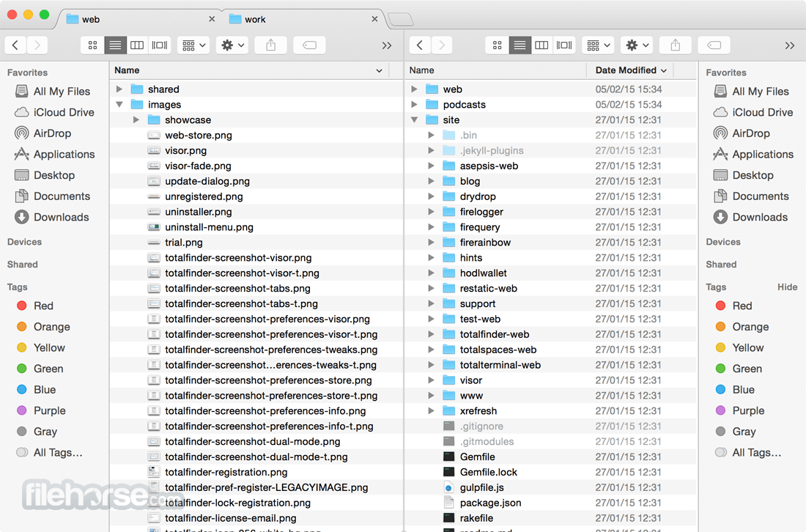Image resolution: width=806 pixels, height=532 pixels.
Task: Filter by Red tag in left sidebar
Action: tap(35, 306)
